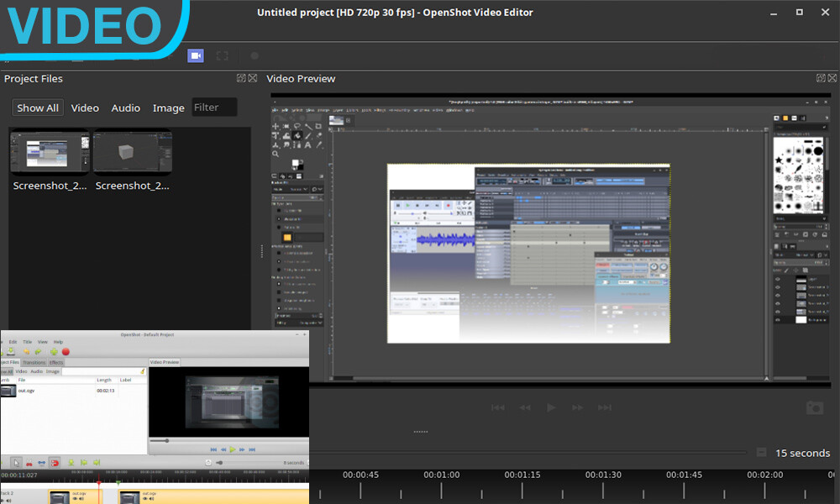Screen dimensions: 840x504
Task: Toggle the snapping magnet in the inset toolbar
Action: [x=55, y=461]
